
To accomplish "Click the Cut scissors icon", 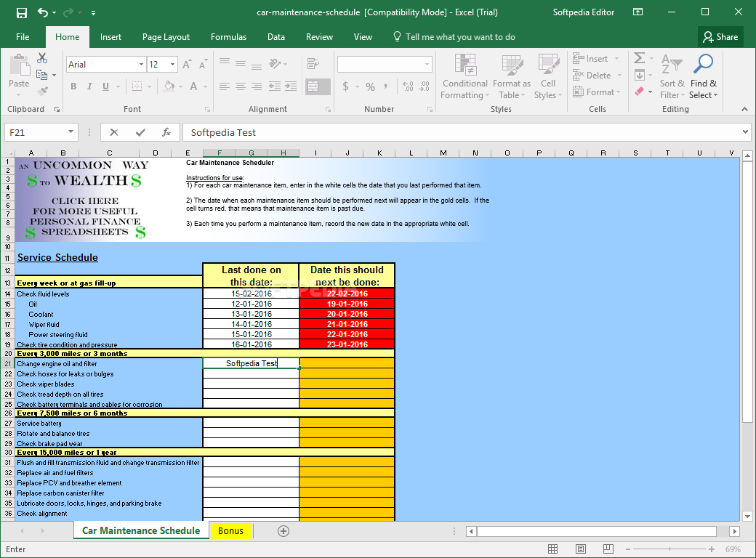I will pos(42,58).
